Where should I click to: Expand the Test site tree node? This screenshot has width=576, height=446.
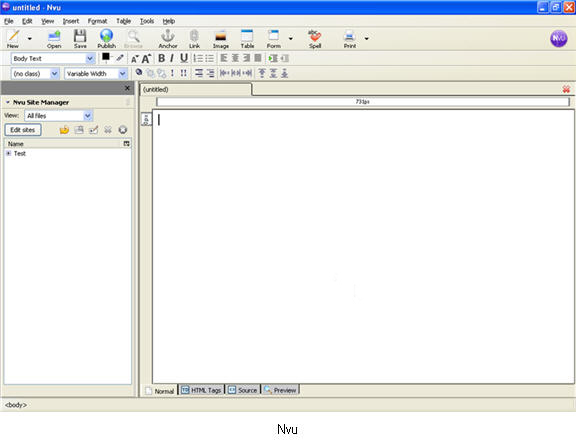(8, 153)
